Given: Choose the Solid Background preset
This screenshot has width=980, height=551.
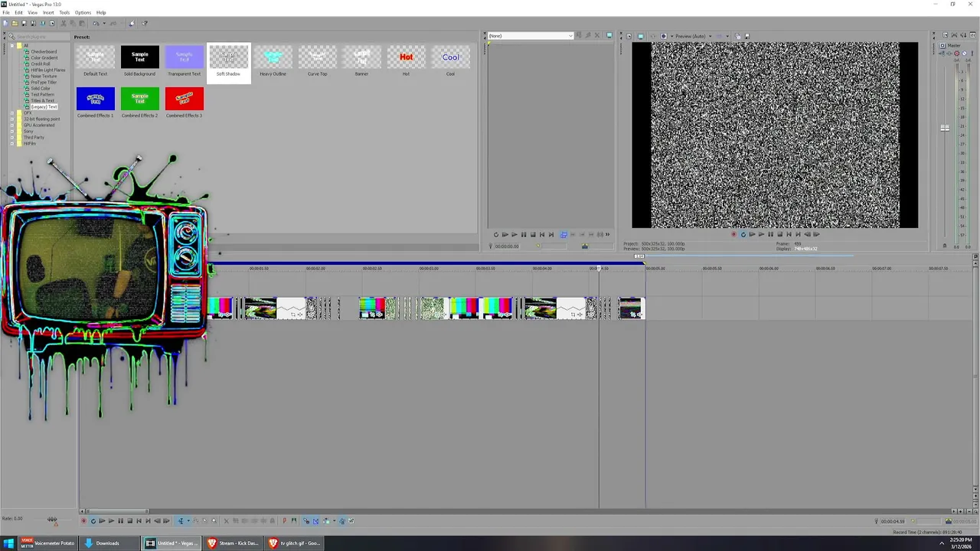Looking at the screenshot, I should [139, 60].
